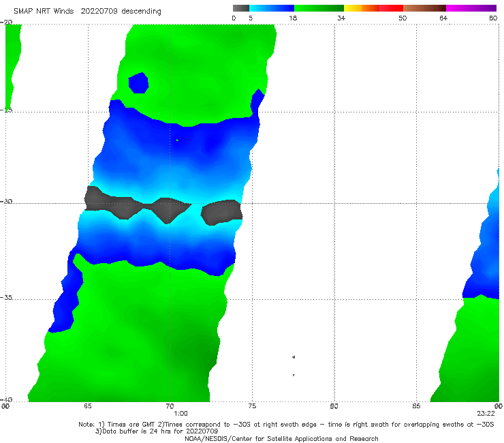504x443 pixels.
Task: Click the colorbar label '5'
Action: (251, 18)
